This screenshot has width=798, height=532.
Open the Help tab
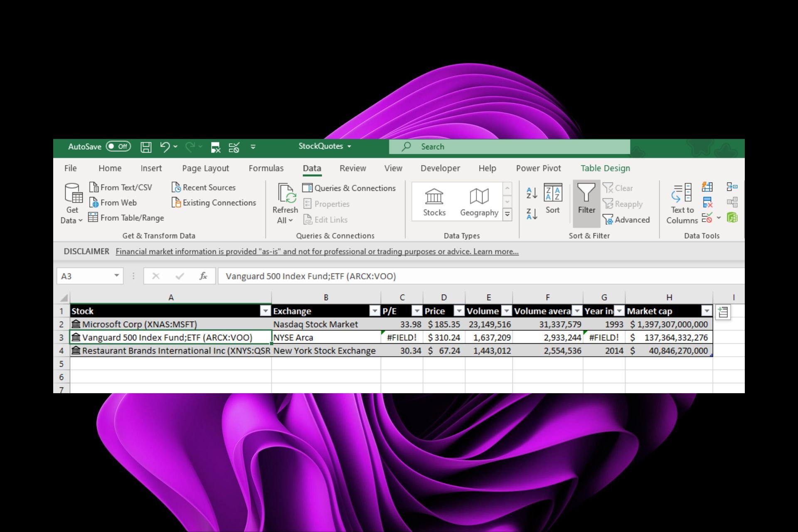point(487,168)
